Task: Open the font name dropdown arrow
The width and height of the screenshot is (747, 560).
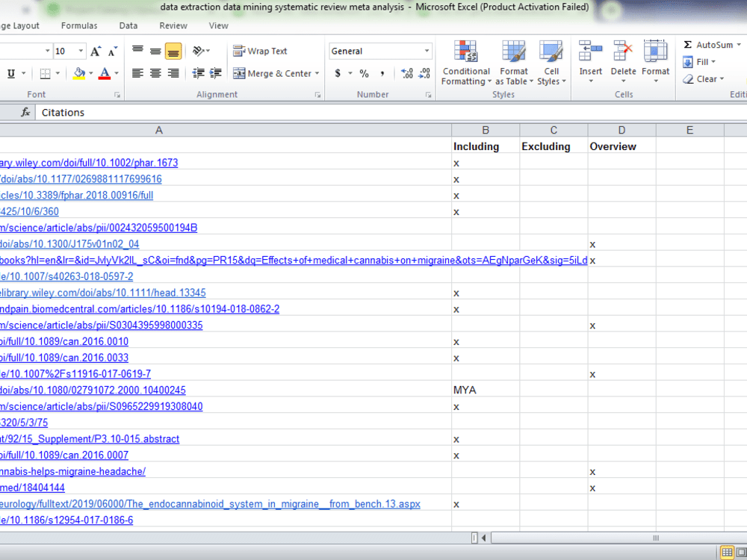Action: click(x=47, y=51)
